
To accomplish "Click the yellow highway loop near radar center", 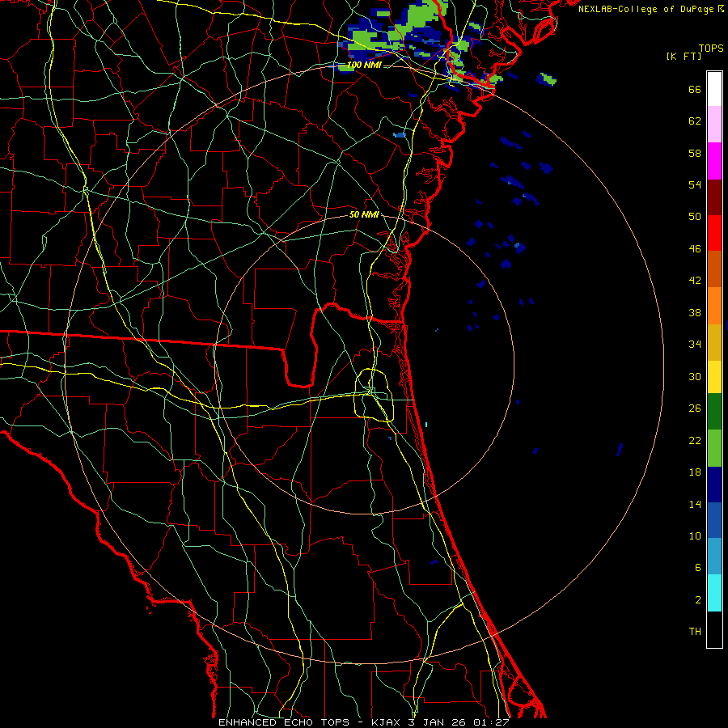I will [x=375, y=395].
